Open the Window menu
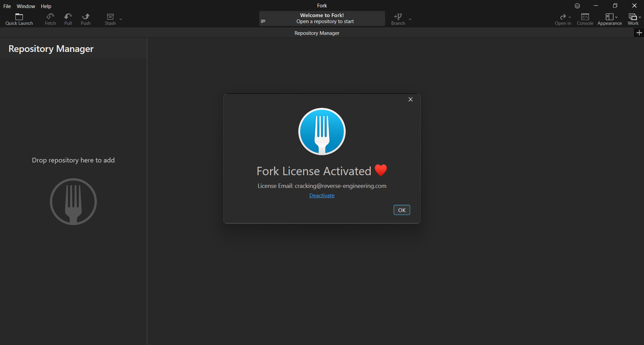The image size is (644, 345). pos(26,6)
